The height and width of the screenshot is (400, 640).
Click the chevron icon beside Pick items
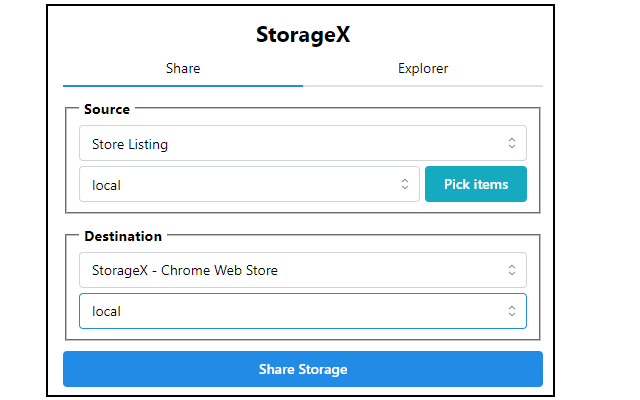[405, 185]
